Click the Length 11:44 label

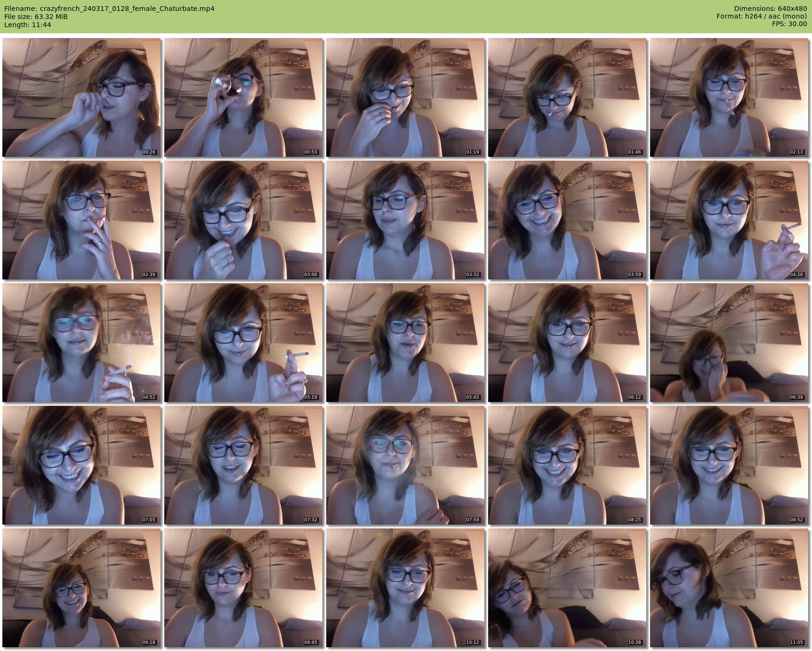(x=28, y=25)
